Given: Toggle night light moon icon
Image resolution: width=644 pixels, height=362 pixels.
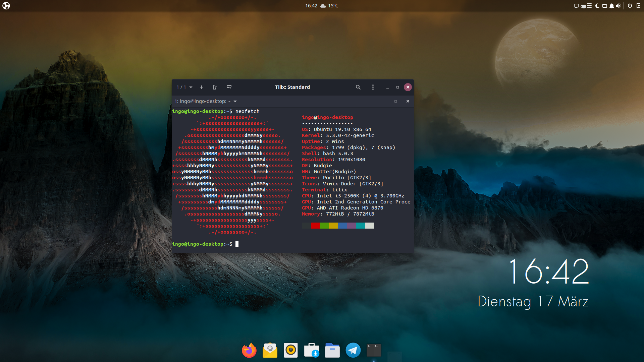Looking at the screenshot, I should (x=597, y=6).
